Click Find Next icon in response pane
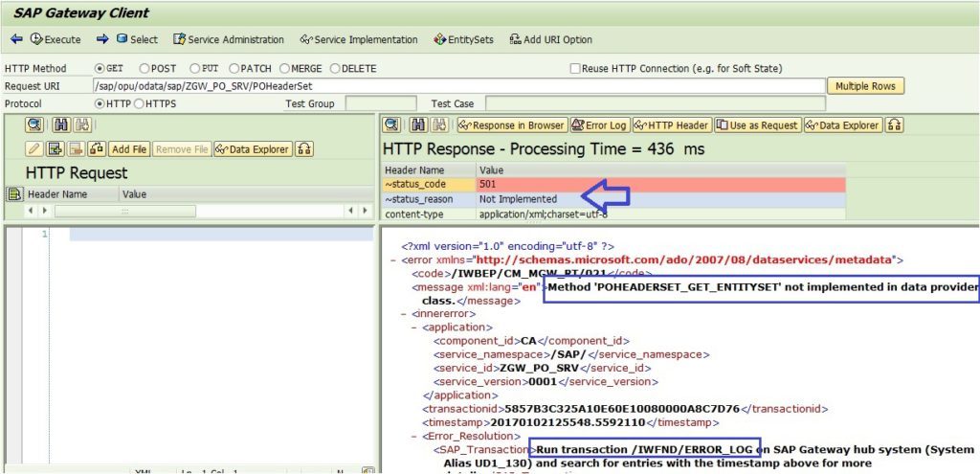The image size is (980, 474). 440,125
